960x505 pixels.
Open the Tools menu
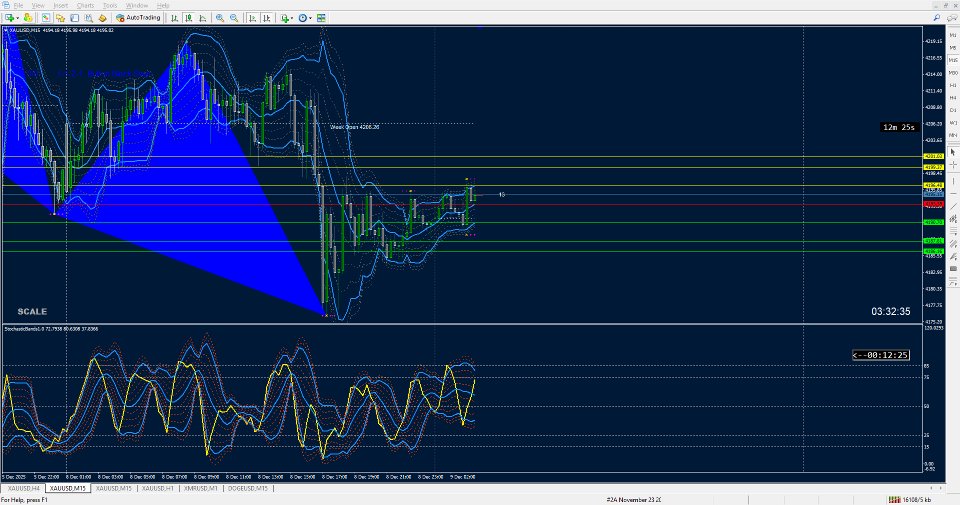pyautogui.click(x=110, y=6)
